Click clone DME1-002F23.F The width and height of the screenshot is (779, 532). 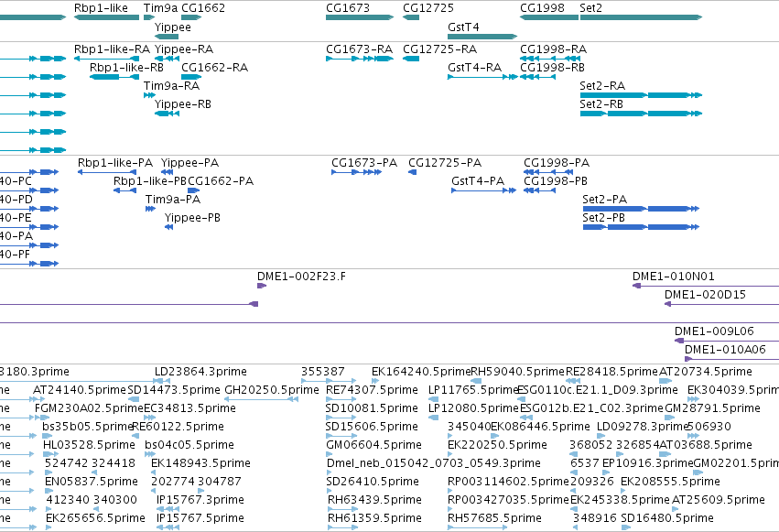261,286
